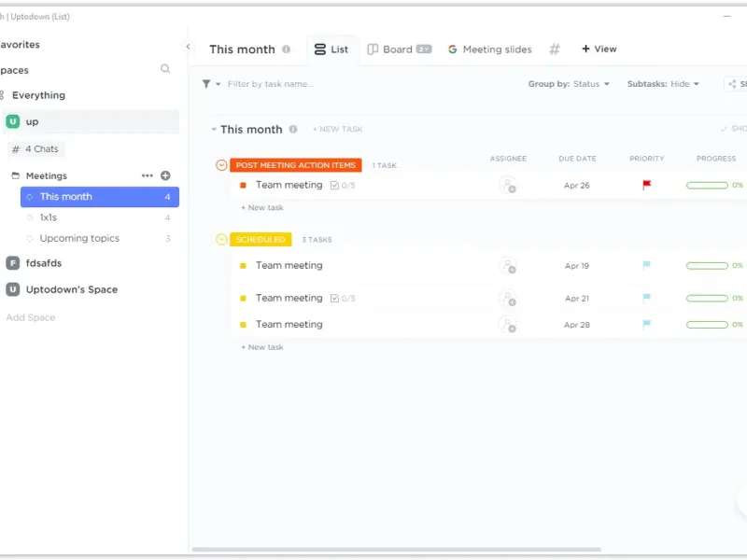Open the Meeting slides tab
The width and height of the screenshot is (747, 560).
click(489, 49)
